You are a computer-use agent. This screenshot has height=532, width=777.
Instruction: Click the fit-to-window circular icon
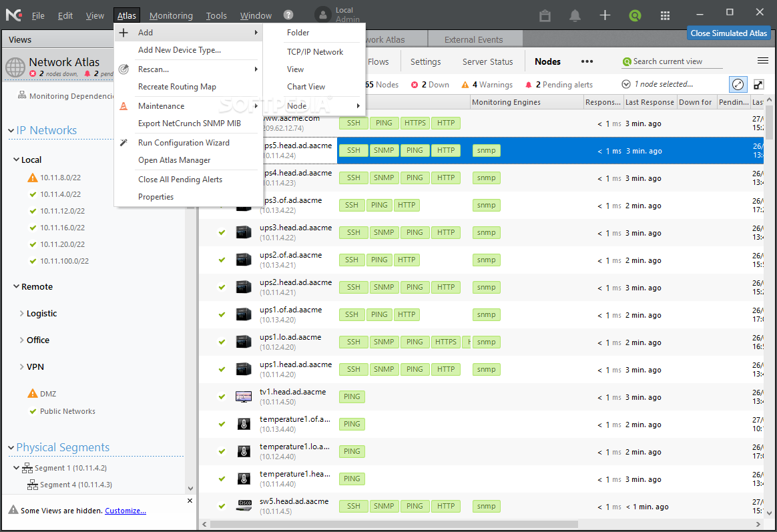pos(738,85)
